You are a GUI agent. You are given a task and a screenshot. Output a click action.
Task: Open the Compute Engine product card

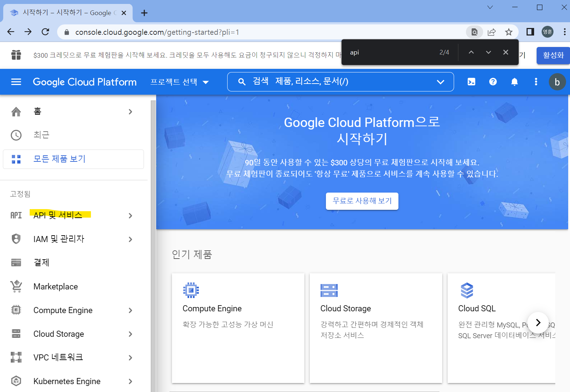pos(238,328)
